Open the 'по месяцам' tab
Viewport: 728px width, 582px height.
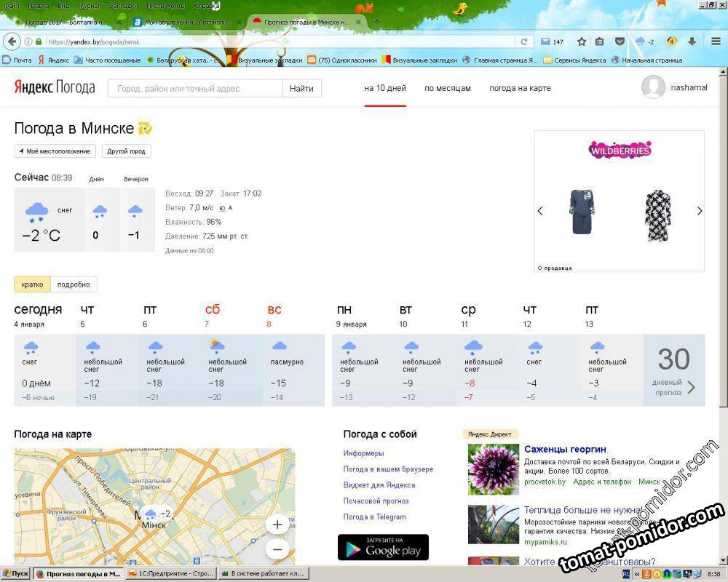coord(448,88)
